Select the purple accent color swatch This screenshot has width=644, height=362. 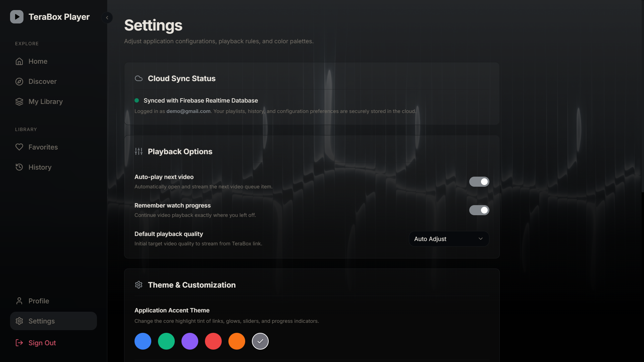[x=190, y=341]
